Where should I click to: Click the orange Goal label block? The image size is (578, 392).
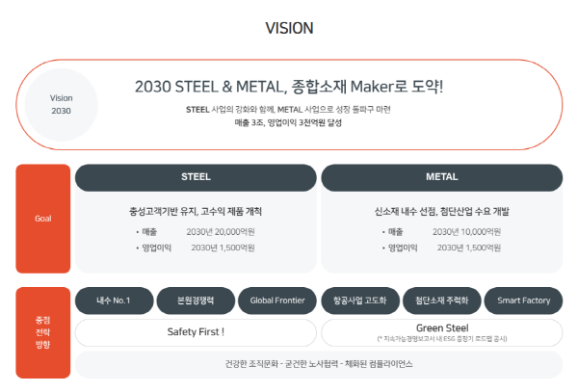tap(43, 219)
